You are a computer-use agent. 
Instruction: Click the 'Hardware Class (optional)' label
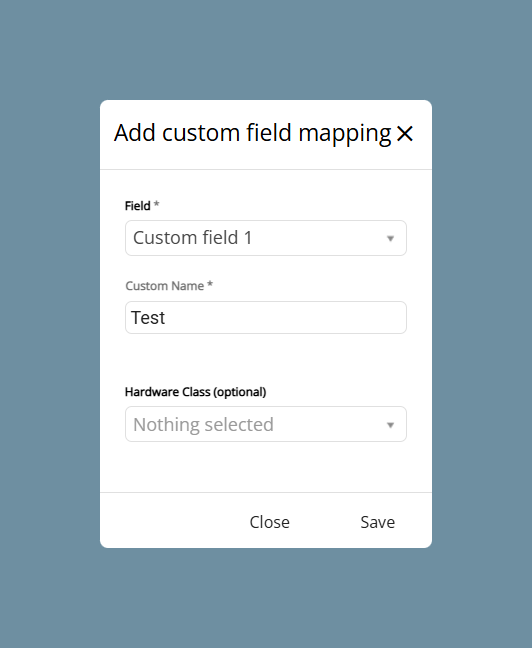pyautogui.click(x=196, y=392)
